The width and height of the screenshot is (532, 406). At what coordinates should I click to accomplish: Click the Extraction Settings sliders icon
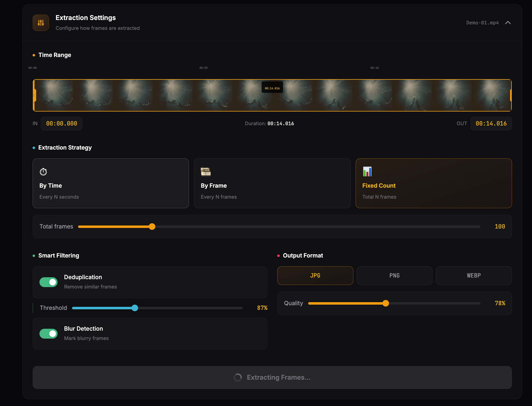41,22
